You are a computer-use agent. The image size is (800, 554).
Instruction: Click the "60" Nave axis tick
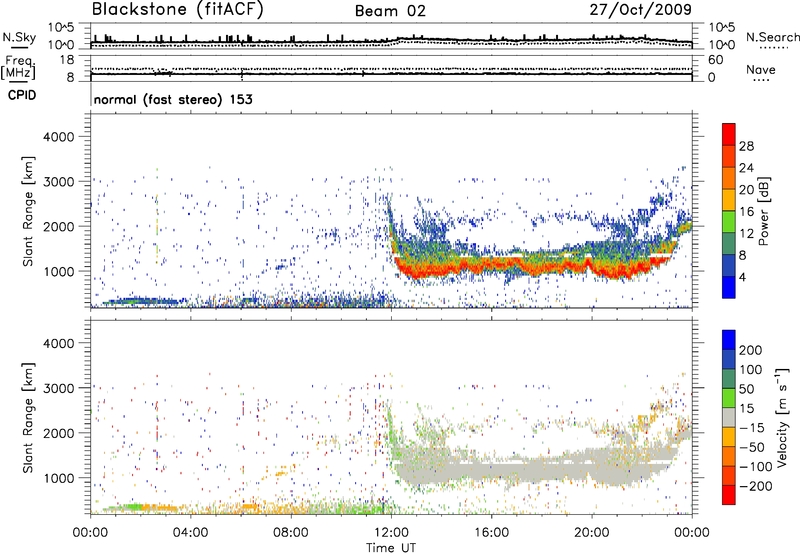(715, 60)
